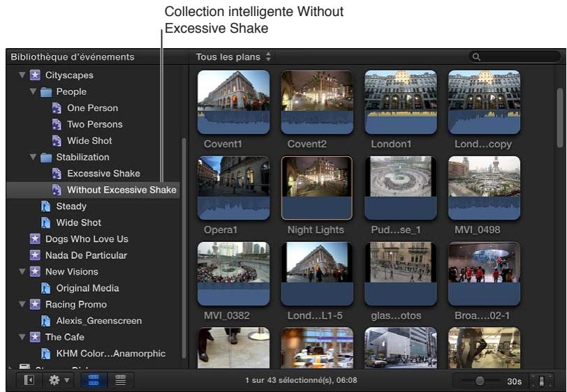This screenshot has width=567, height=392.
Task: Switch to filmstrip view
Action: pyautogui.click(x=94, y=380)
